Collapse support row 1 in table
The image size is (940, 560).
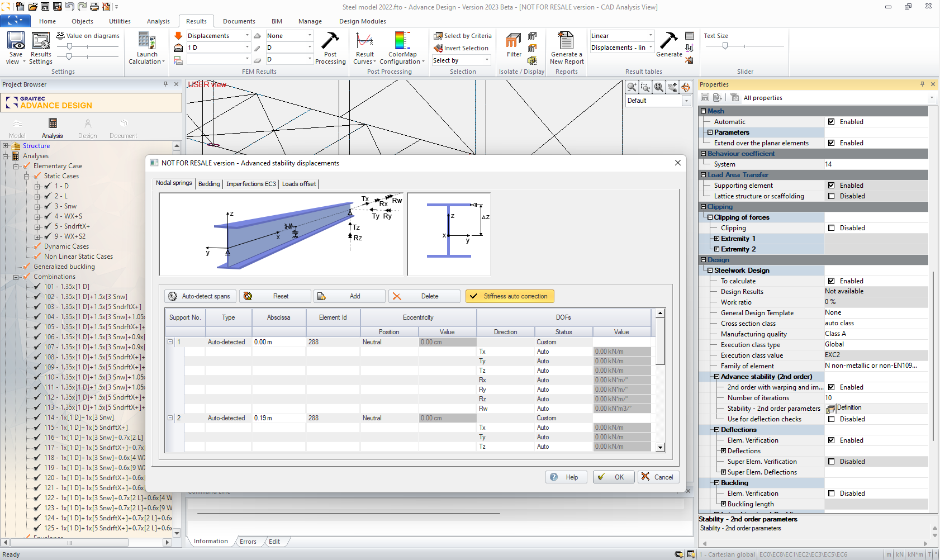170,342
